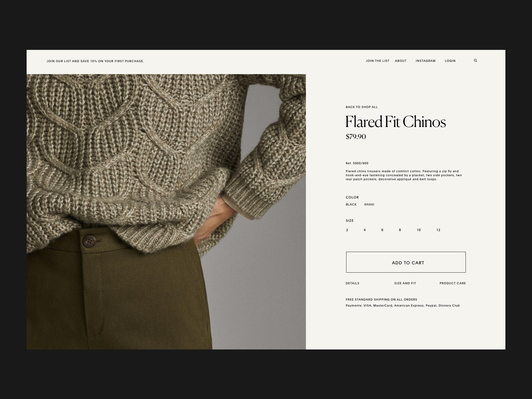Screen dimensions: 532x399
Task: Expand the DETAILS section
Action: (352, 283)
